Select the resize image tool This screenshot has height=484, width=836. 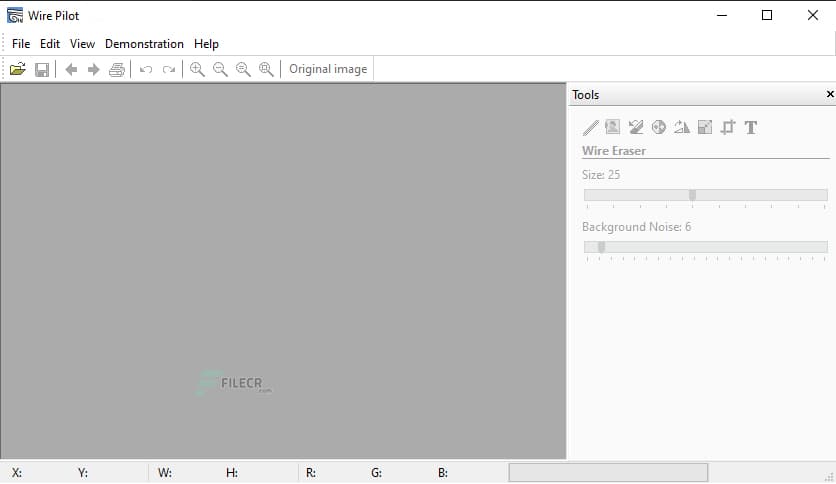coord(705,127)
